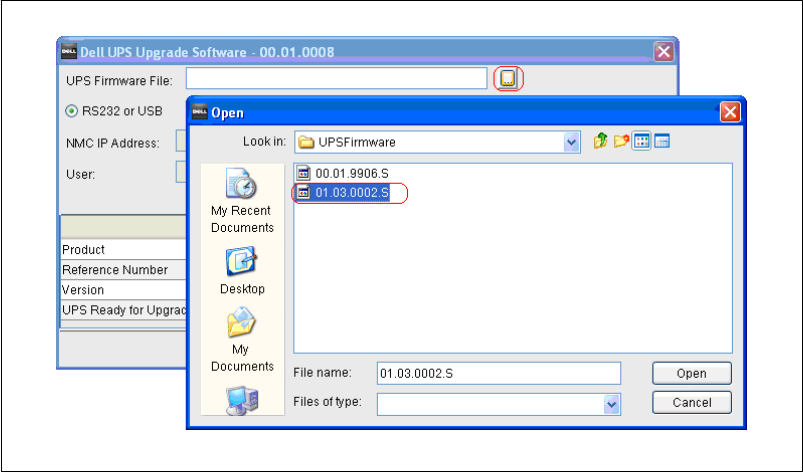This screenshot has width=803, height=472.
Task: Click the UPS Ready for Upgrade row
Action: click(123, 310)
